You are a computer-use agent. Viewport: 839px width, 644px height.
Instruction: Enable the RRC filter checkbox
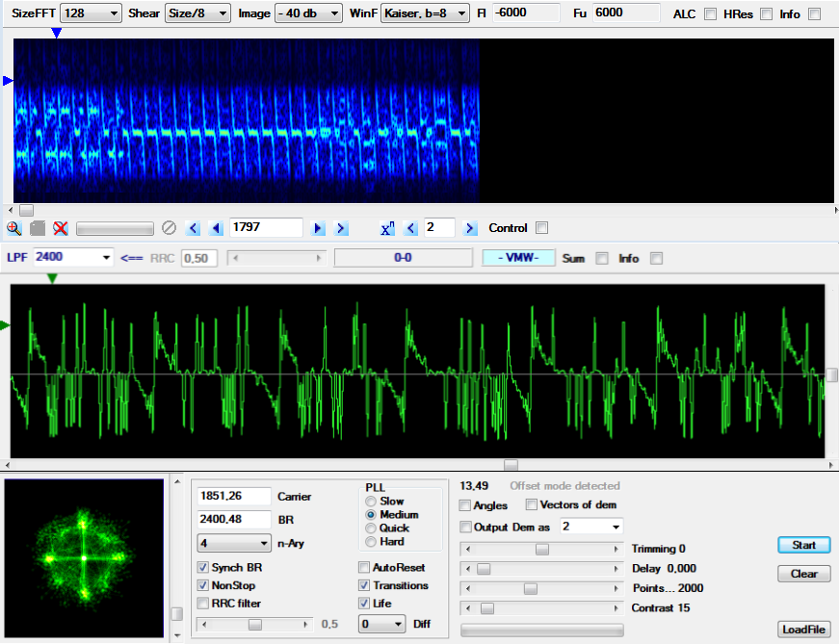pyautogui.click(x=203, y=604)
